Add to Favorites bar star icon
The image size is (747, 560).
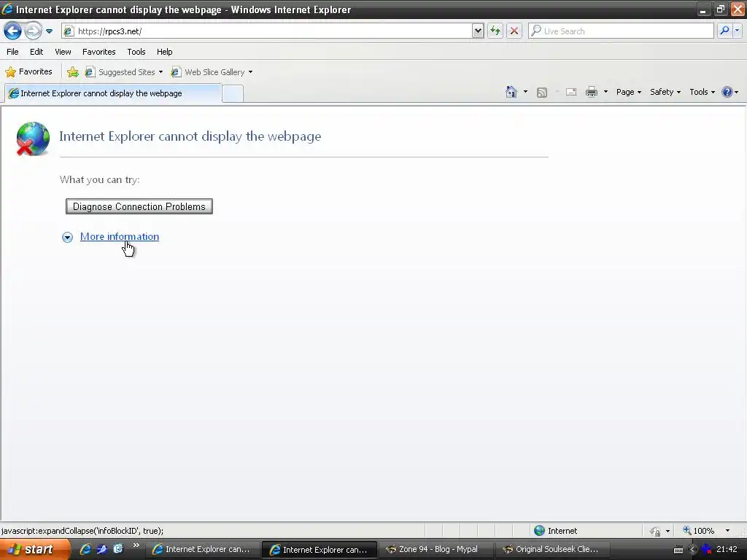point(73,72)
